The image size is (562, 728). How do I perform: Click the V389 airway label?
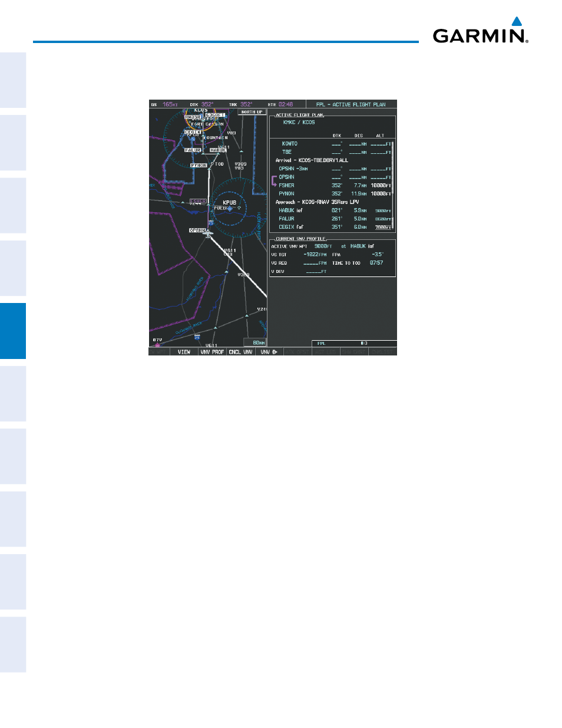pyautogui.click(x=240, y=164)
